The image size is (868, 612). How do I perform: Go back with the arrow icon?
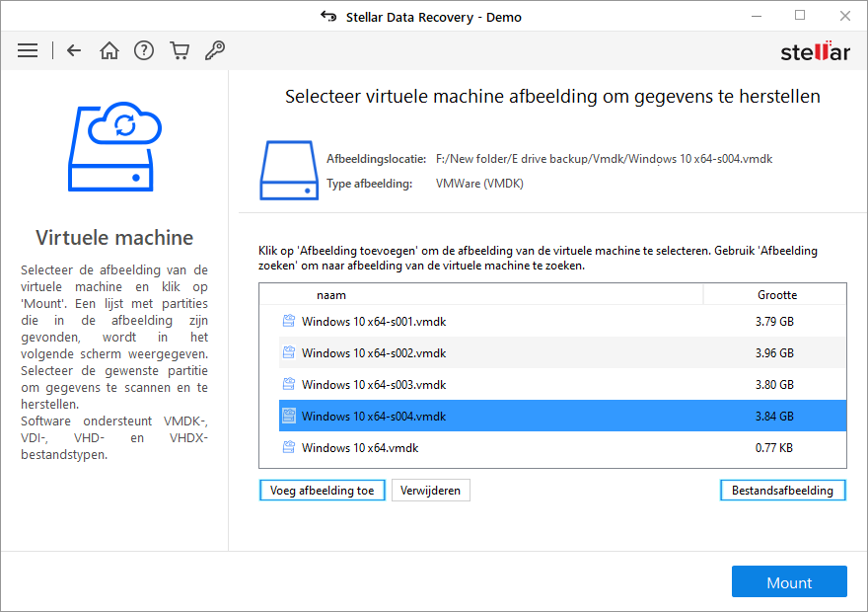(74, 50)
